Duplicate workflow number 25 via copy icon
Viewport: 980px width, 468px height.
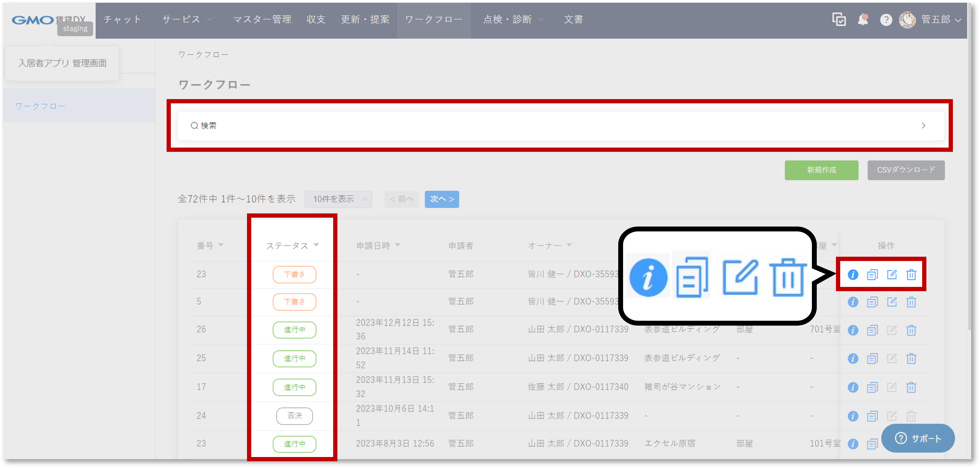tap(872, 358)
